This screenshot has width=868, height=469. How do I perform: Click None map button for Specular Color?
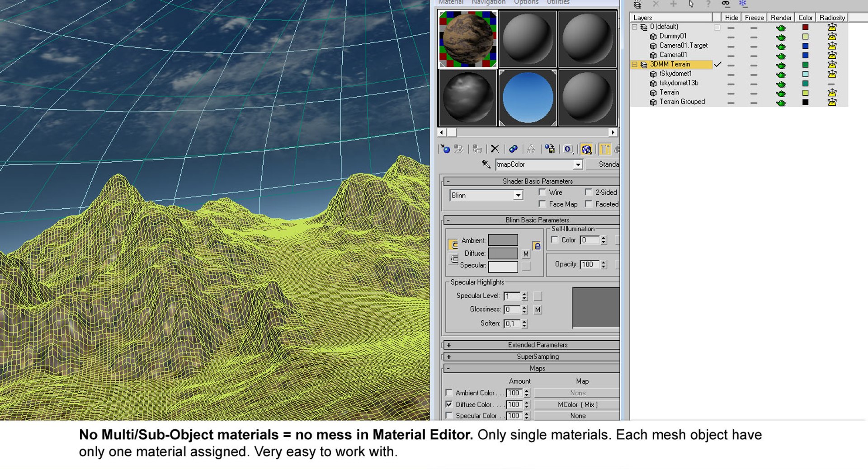click(x=577, y=416)
